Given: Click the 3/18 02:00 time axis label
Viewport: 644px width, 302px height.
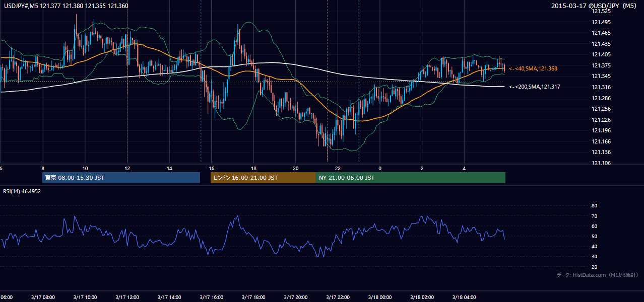Looking at the screenshot, I should (x=422, y=297).
